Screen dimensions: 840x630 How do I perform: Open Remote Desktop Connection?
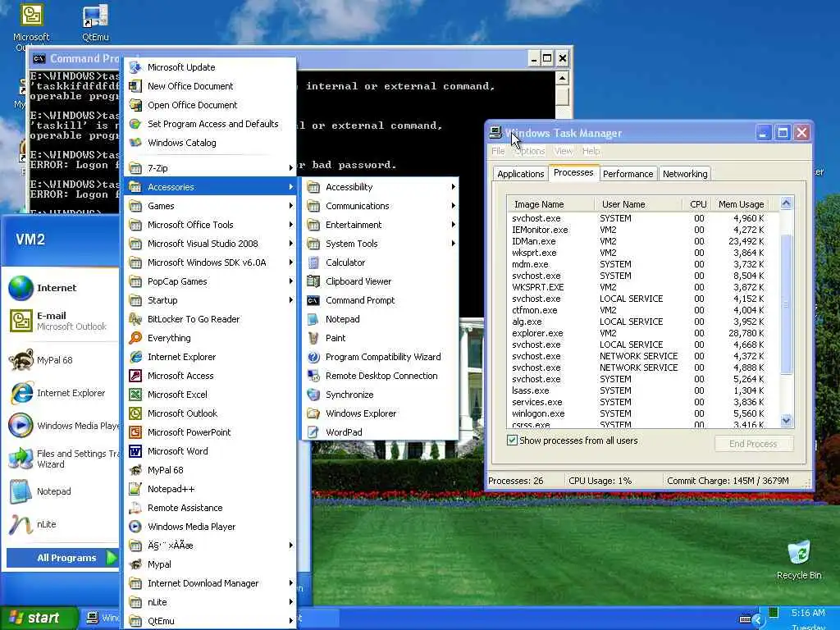(x=380, y=376)
